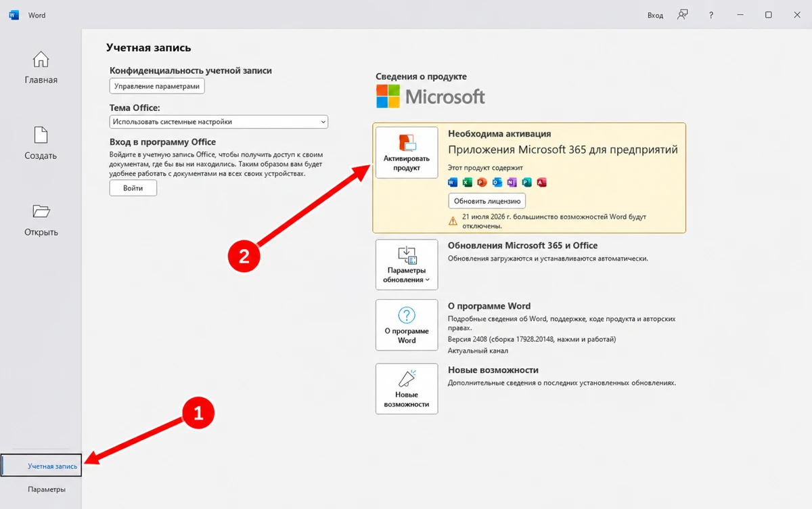Click the Создать new document icon
This screenshot has width=812, height=509.
[41, 135]
